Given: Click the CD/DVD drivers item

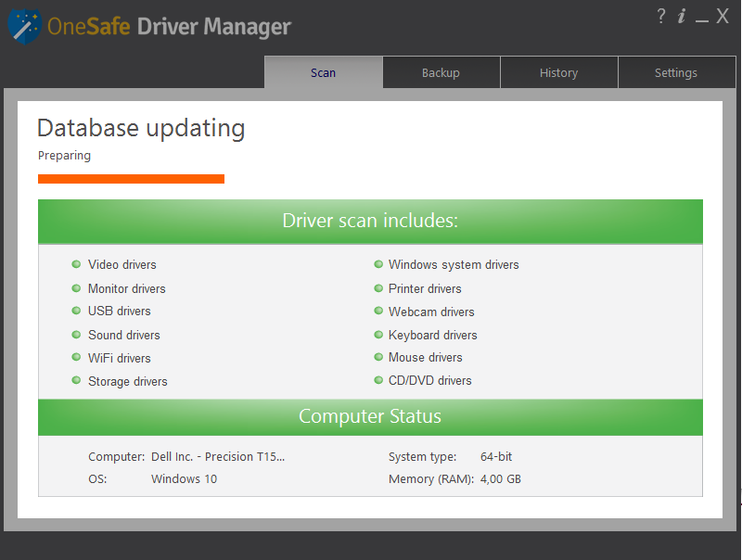Looking at the screenshot, I should tap(430, 380).
